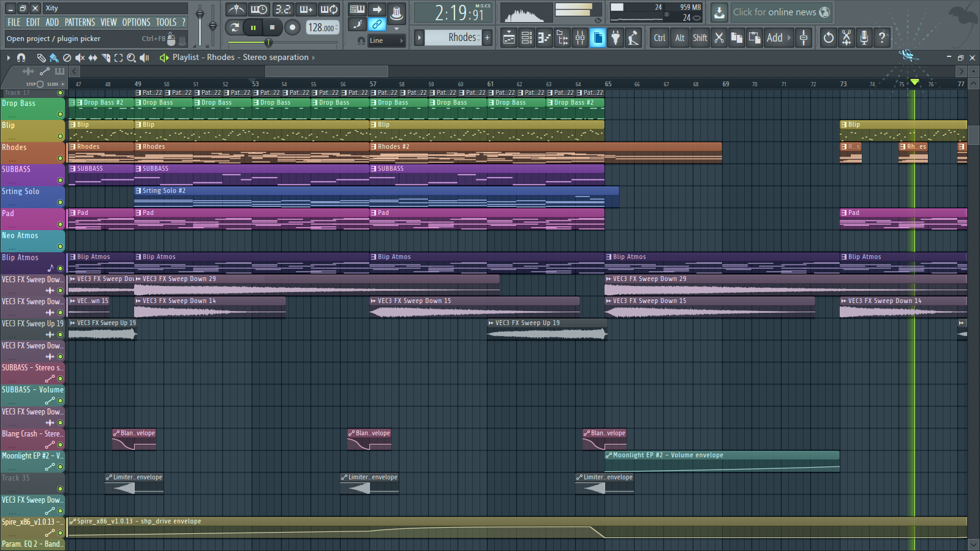Click the online news button
The image size is (980, 551).
(781, 12)
